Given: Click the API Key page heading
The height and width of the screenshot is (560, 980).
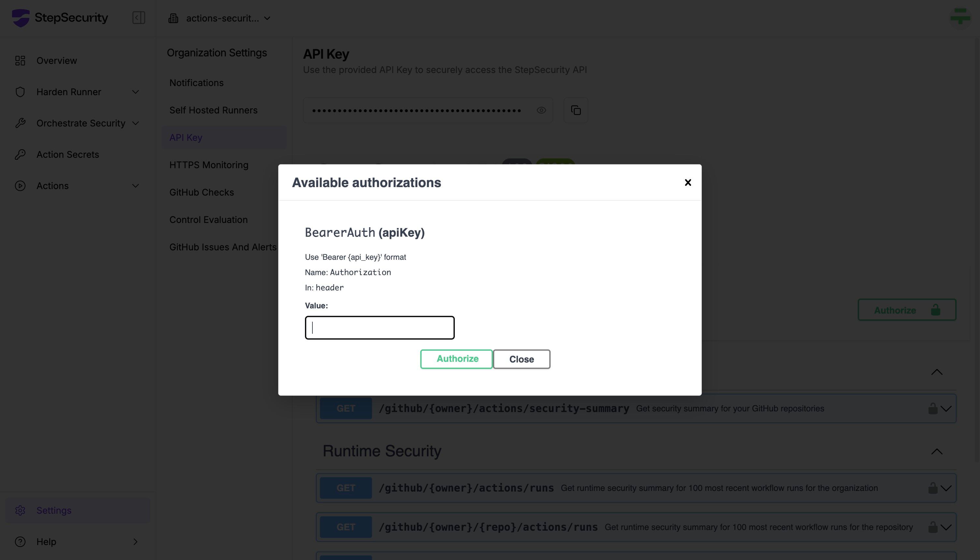Looking at the screenshot, I should pos(326,54).
